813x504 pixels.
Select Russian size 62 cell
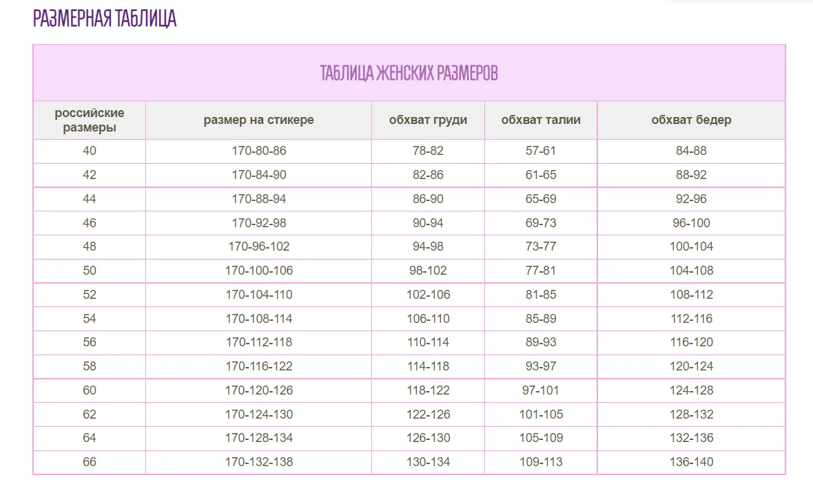click(89, 414)
